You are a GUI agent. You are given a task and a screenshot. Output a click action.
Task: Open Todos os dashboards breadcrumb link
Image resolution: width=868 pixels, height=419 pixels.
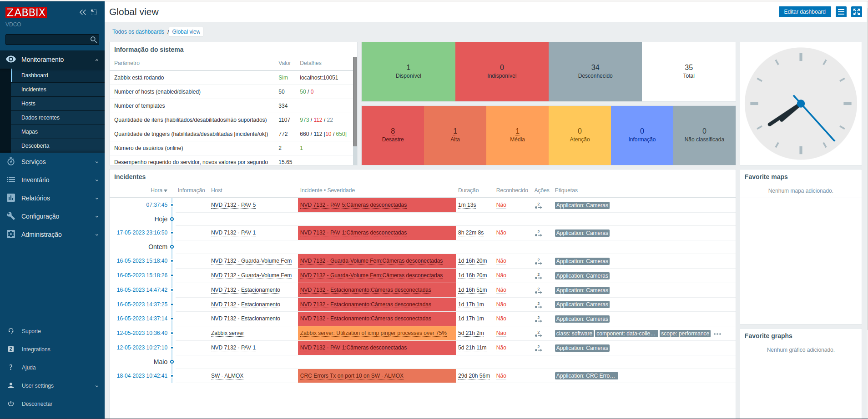pyautogui.click(x=138, y=32)
